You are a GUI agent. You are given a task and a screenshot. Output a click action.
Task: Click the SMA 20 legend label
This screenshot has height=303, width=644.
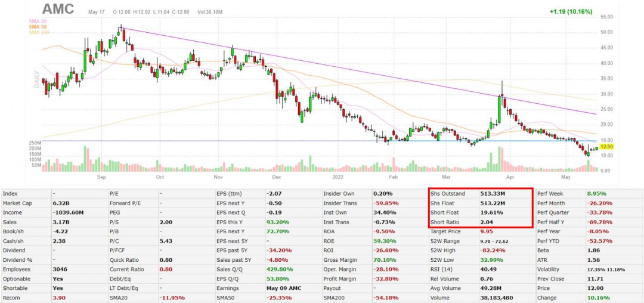38,20
